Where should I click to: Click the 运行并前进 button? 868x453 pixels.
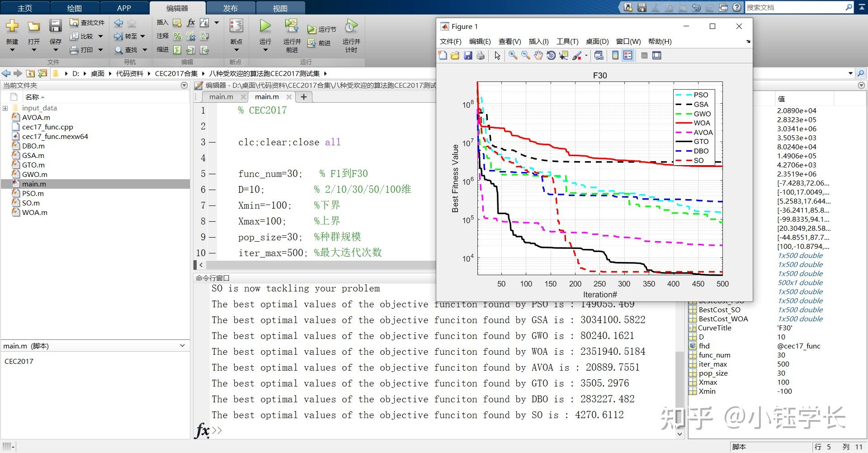(x=292, y=35)
